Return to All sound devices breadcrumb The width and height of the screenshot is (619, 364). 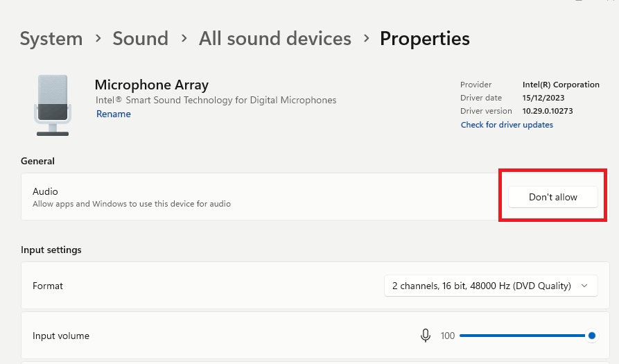point(274,39)
